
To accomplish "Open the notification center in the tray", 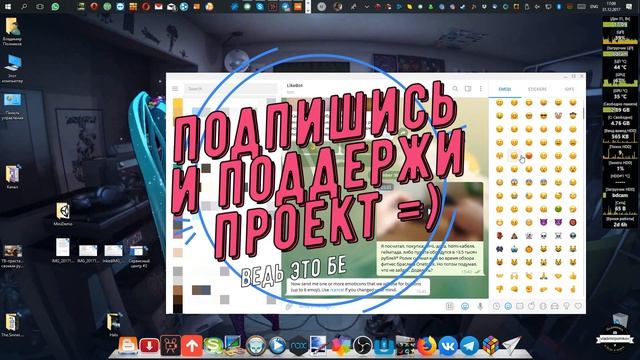I will tap(629, 7).
